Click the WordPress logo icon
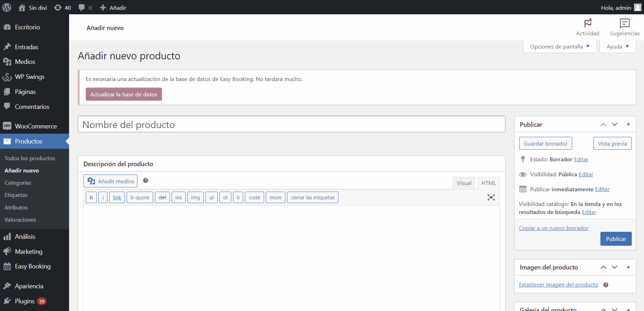The height and width of the screenshot is (311, 644). coord(7,7)
